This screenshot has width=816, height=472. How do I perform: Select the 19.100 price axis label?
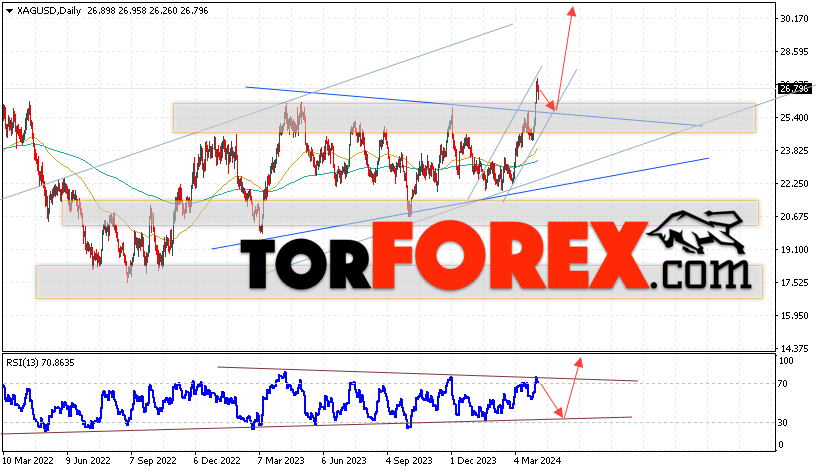point(794,250)
